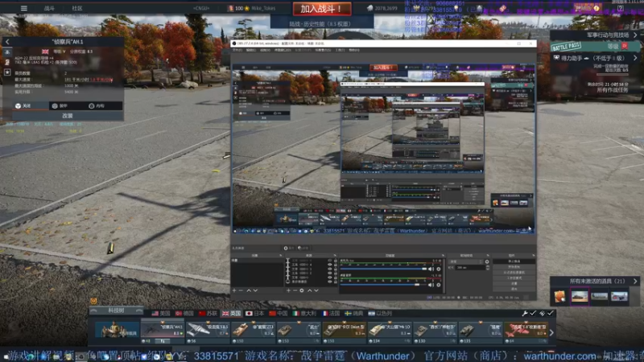
Task: Expand the 所有未激活的道具 items arrow
Action: [635, 281]
